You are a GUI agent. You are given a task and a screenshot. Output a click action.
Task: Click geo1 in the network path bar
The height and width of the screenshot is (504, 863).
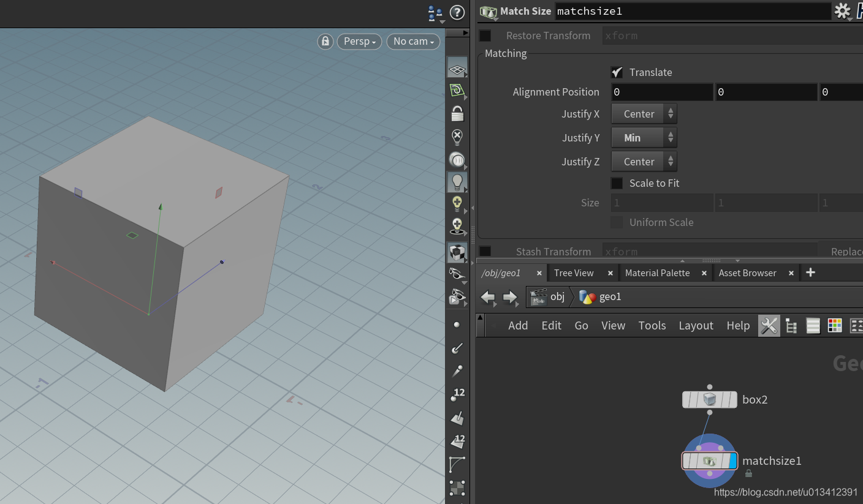pyautogui.click(x=601, y=297)
